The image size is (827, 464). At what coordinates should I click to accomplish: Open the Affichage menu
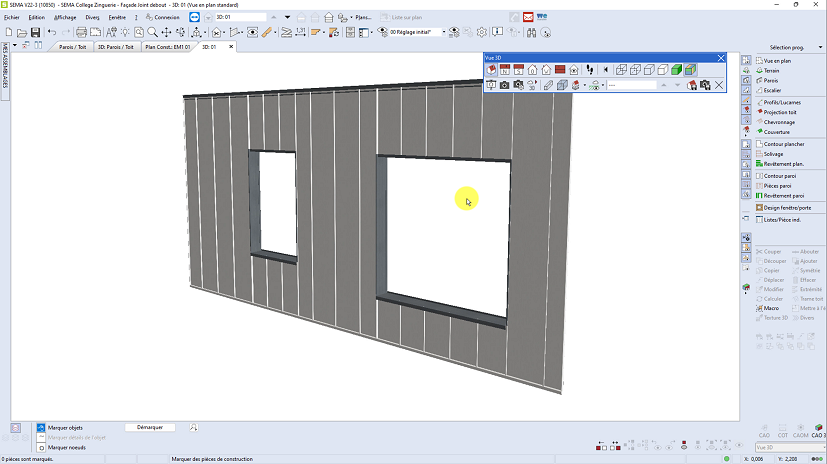65,17
